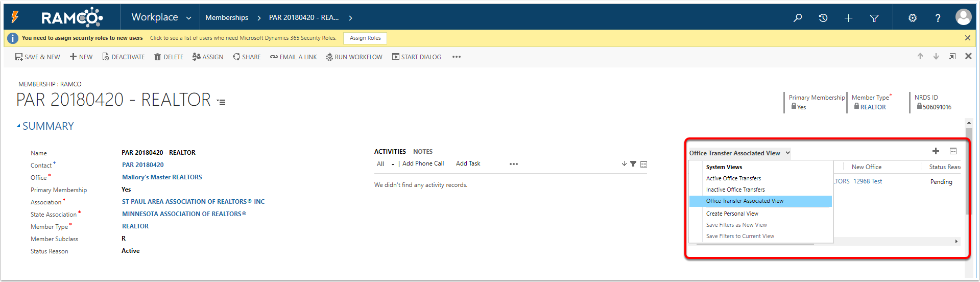This screenshot has height=282, width=980.
Task: Collapse the SUMMARY section
Action: [x=18, y=126]
